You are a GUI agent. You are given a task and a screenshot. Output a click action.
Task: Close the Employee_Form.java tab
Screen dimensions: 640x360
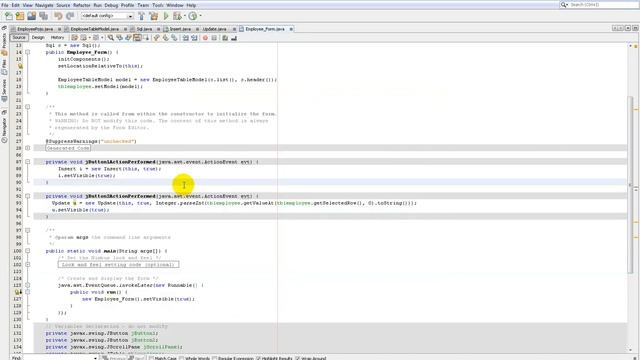pos(291,29)
